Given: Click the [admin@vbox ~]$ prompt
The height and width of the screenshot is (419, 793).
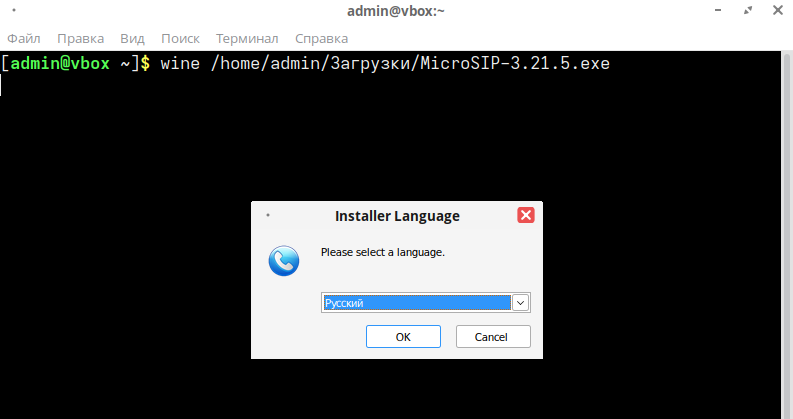Looking at the screenshot, I should coord(75,63).
